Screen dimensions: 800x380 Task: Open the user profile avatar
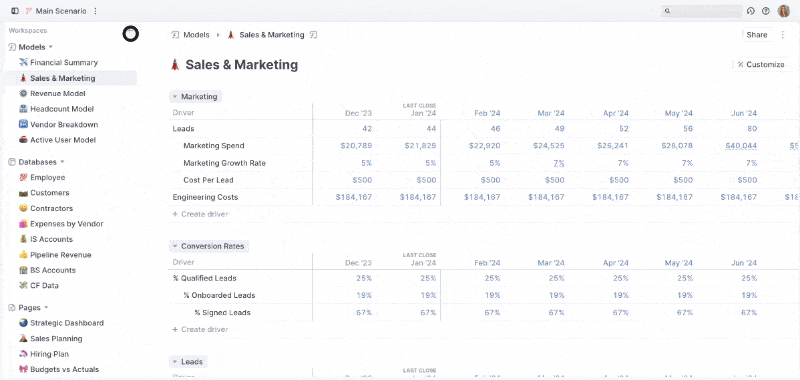point(784,11)
